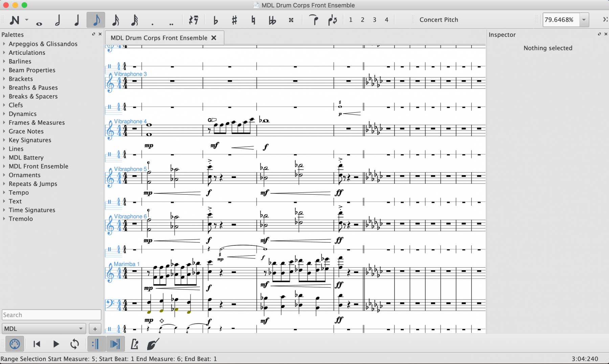The image size is (609, 364).
Task: Apply double sharp accidental
Action: [291, 20]
